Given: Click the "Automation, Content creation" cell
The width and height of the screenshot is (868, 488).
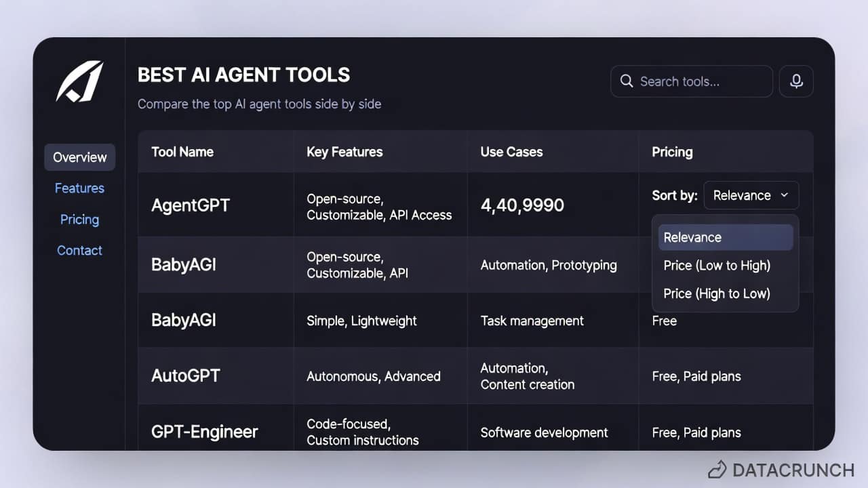Looking at the screenshot, I should 528,376.
